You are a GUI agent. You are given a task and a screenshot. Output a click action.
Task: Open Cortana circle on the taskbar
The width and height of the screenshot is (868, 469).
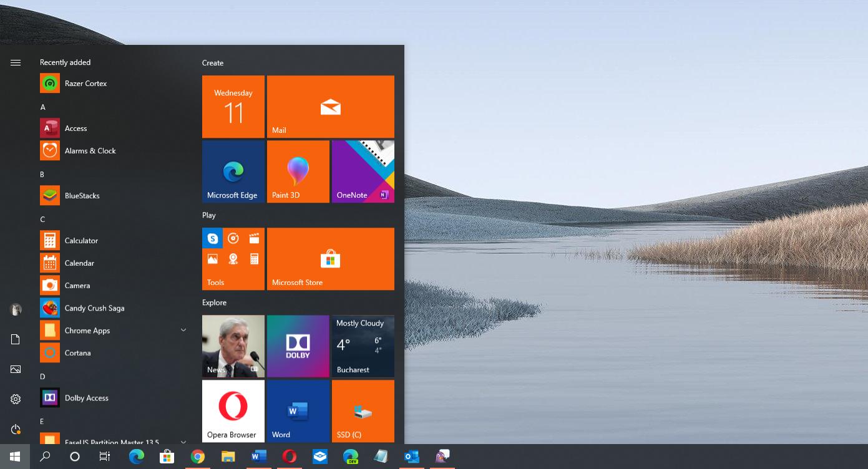75,457
